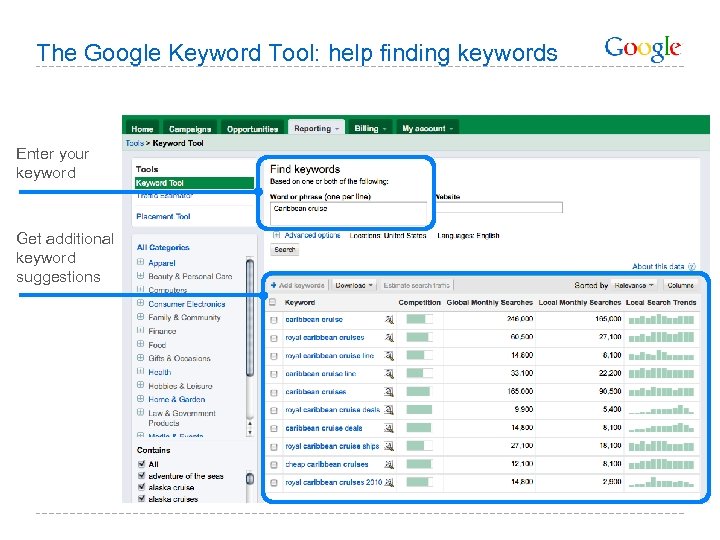
Task: Click competition bar for 'caribbean cruise' row
Action: click(x=418, y=319)
